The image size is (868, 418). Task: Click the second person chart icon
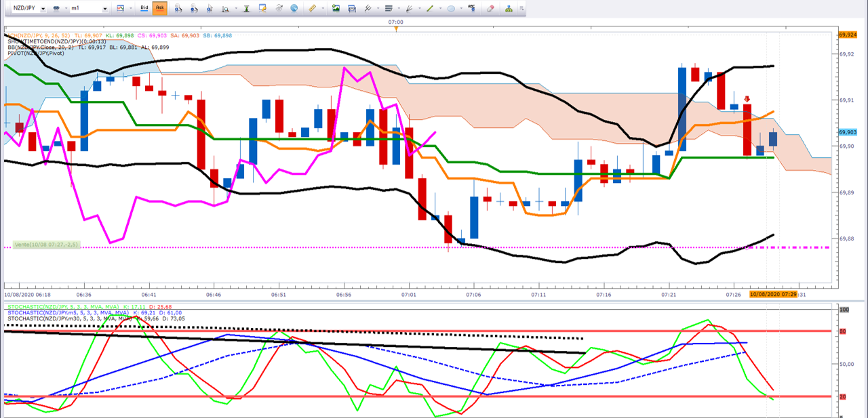point(193,9)
